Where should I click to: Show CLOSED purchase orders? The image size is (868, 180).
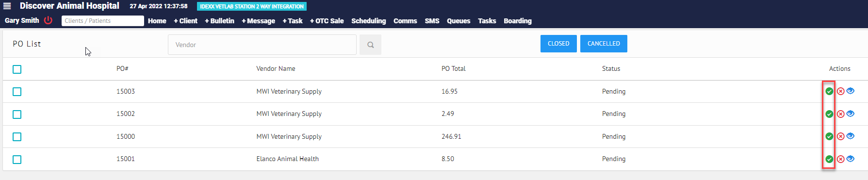point(558,44)
